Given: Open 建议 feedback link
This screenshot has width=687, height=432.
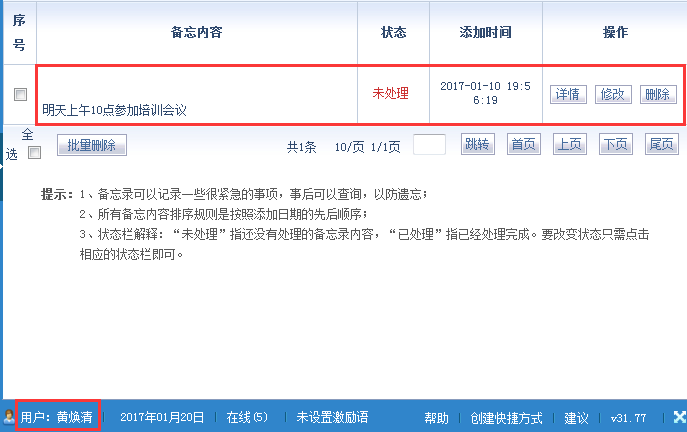Looking at the screenshot, I should click(x=576, y=417).
